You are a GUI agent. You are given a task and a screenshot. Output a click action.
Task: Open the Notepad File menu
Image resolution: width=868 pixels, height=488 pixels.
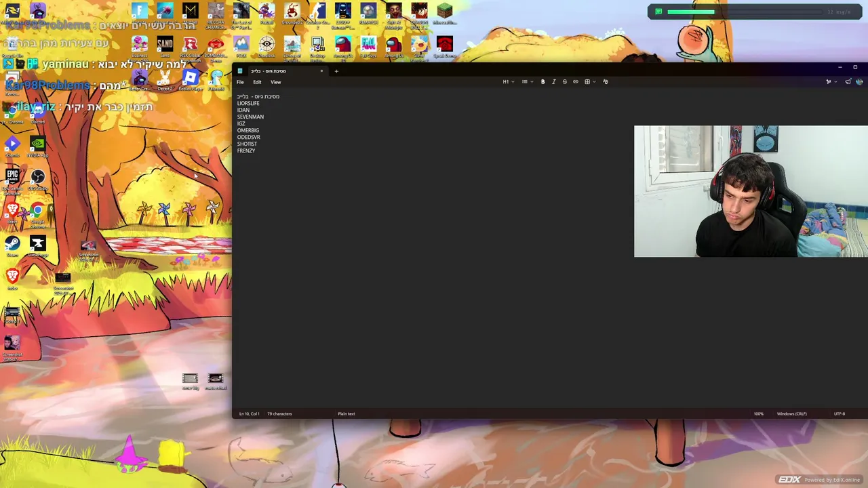[240, 82]
